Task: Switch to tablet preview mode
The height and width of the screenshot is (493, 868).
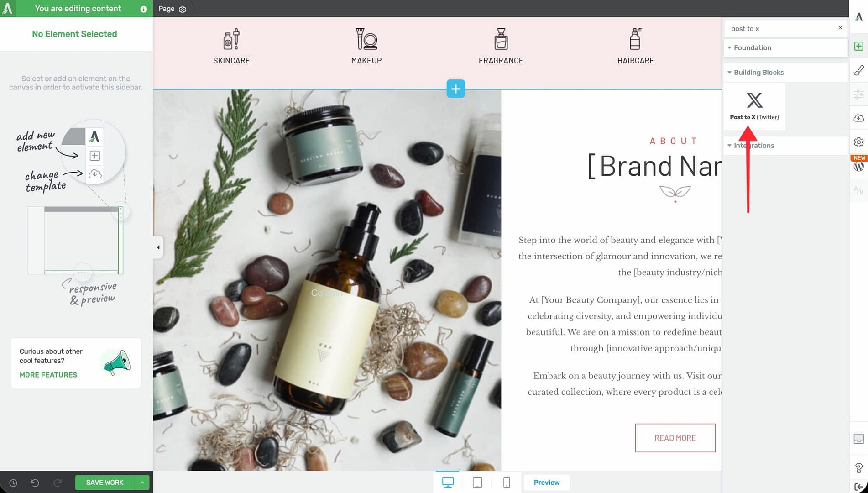Action: 477,483
